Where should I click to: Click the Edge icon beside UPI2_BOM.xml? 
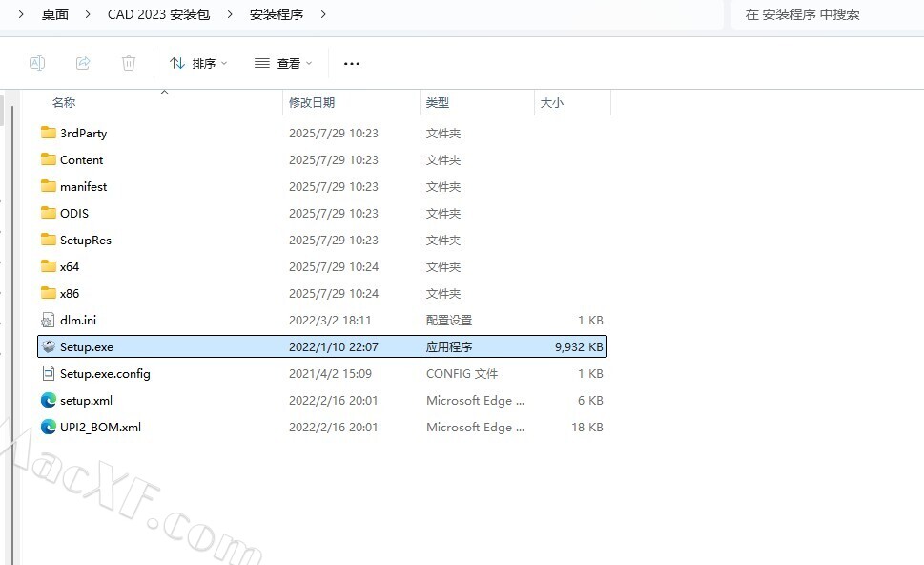(49, 427)
